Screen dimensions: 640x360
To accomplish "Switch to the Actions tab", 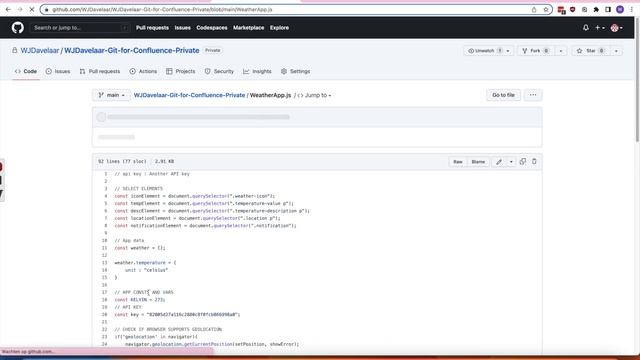I will [143, 71].
